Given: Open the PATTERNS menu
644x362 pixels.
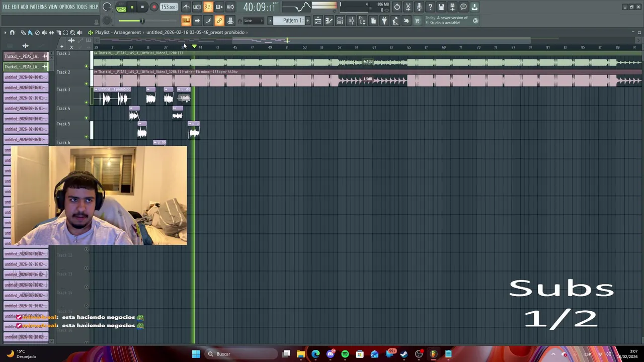Looking at the screenshot, I should (x=38, y=7).
